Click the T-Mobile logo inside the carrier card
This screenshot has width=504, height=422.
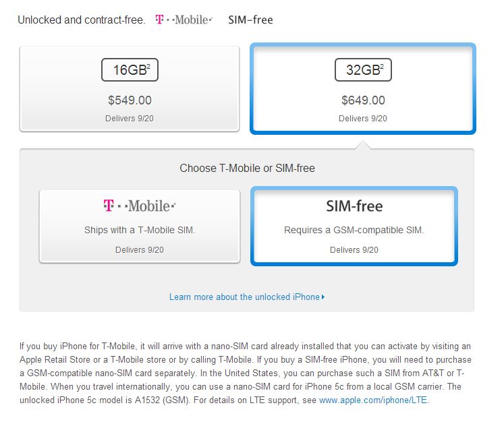140,206
